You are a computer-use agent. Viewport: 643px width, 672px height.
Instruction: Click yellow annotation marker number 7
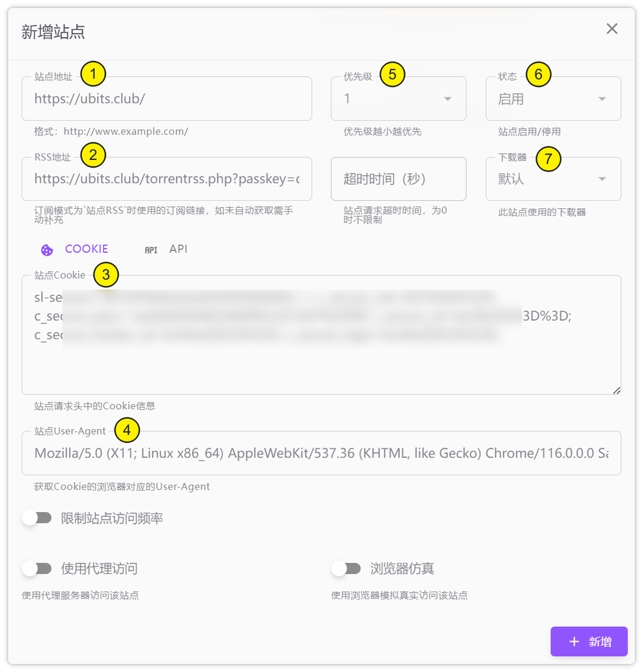pos(548,159)
